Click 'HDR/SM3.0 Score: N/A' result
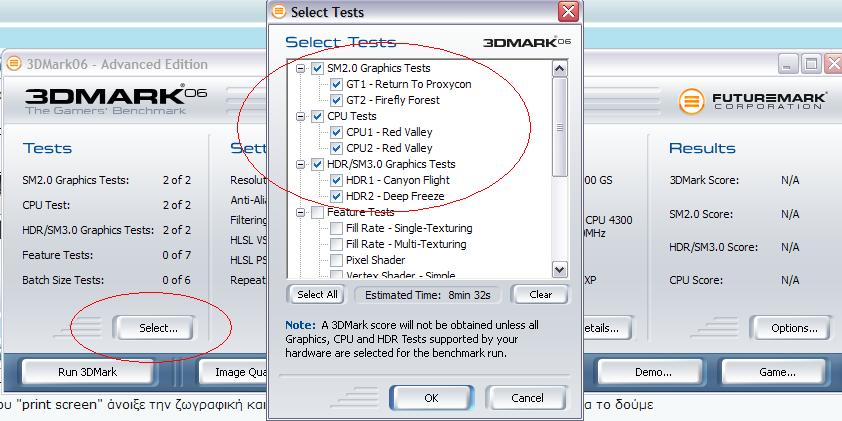 735,248
